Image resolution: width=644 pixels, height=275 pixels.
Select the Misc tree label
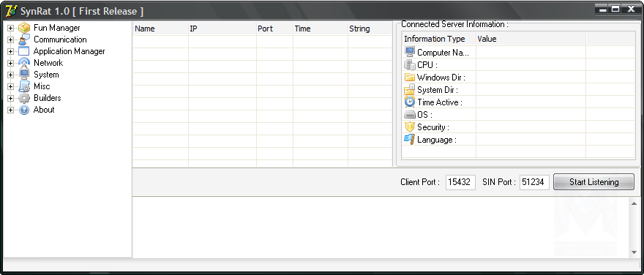pyautogui.click(x=42, y=86)
